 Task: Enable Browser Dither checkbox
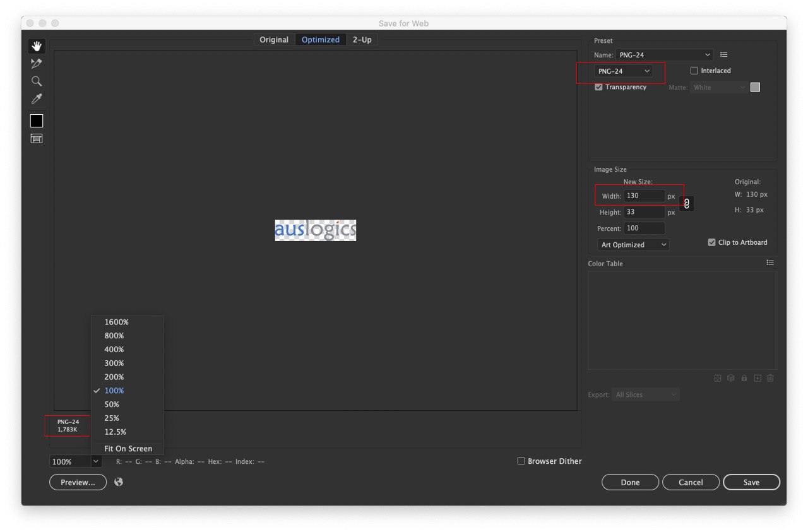pyautogui.click(x=521, y=461)
